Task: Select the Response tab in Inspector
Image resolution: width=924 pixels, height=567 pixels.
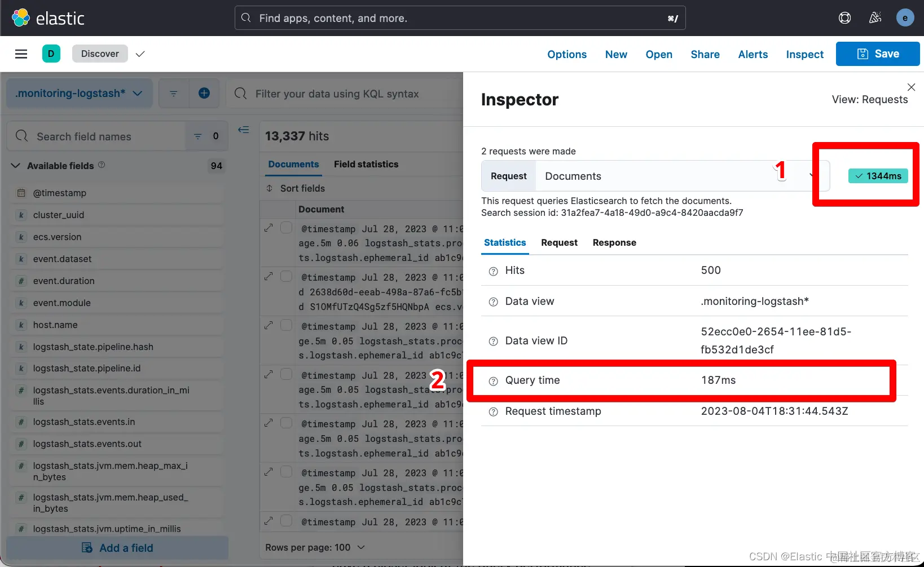Action: pyautogui.click(x=614, y=242)
